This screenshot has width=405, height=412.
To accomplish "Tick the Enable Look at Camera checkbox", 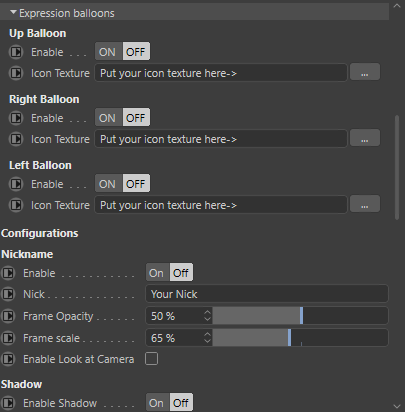I will [x=152, y=359].
